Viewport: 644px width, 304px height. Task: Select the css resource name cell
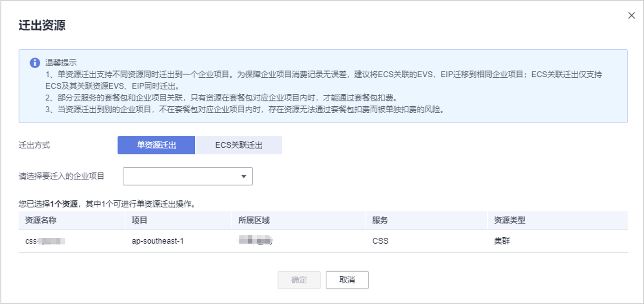tap(45, 241)
